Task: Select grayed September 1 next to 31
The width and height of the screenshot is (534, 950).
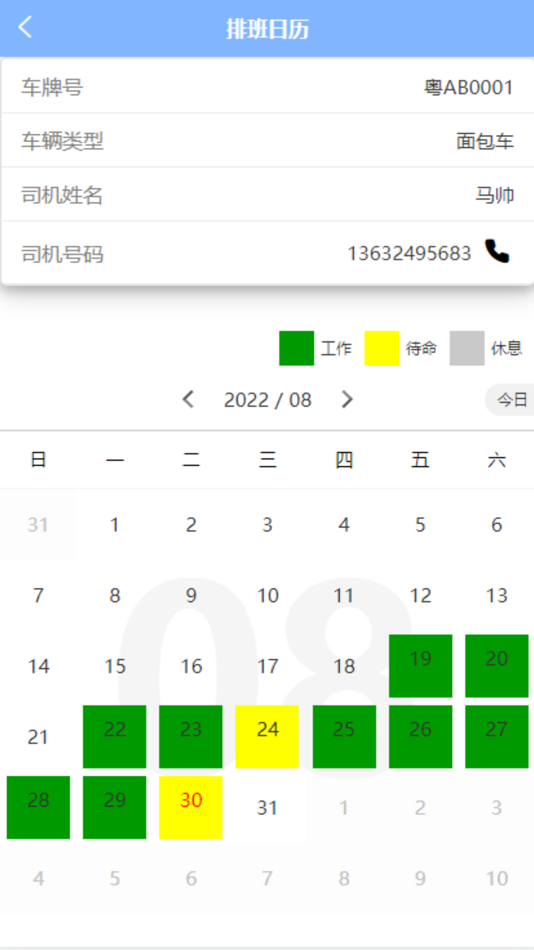Action: pyautogui.click(x=344, y=808)
